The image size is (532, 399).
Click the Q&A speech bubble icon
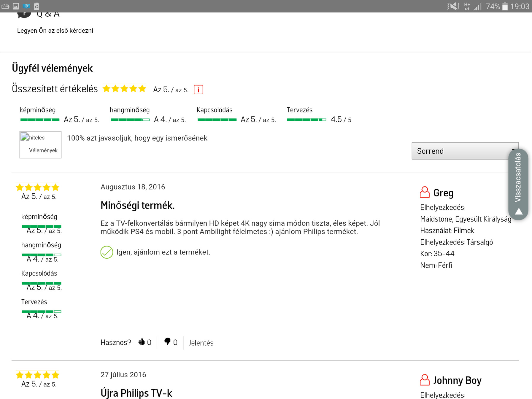click(x=24, y=14)
